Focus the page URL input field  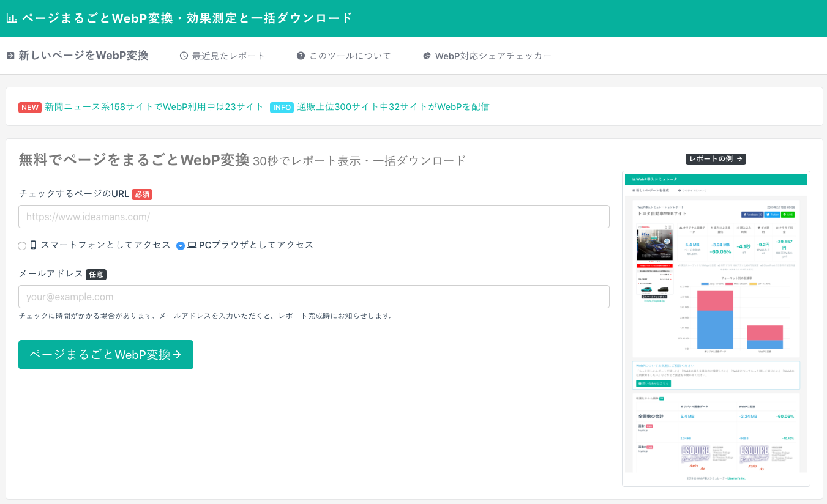coord(313,217)
